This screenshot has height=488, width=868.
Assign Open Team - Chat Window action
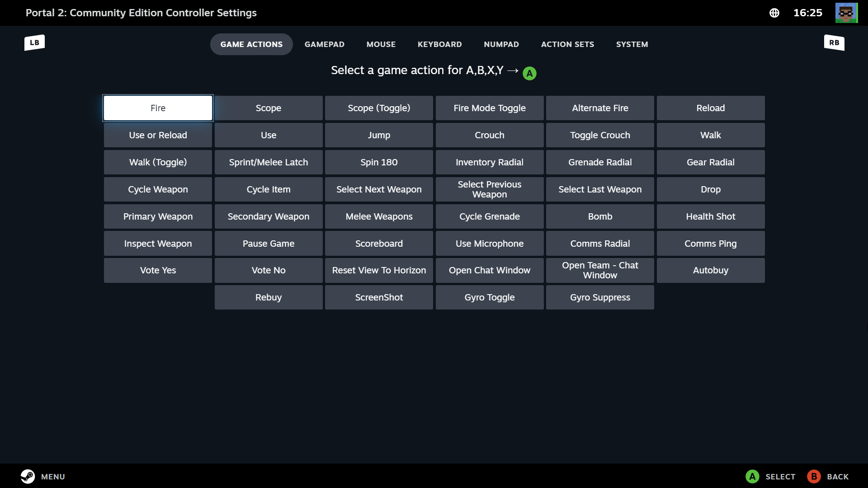tap(600, 270)
